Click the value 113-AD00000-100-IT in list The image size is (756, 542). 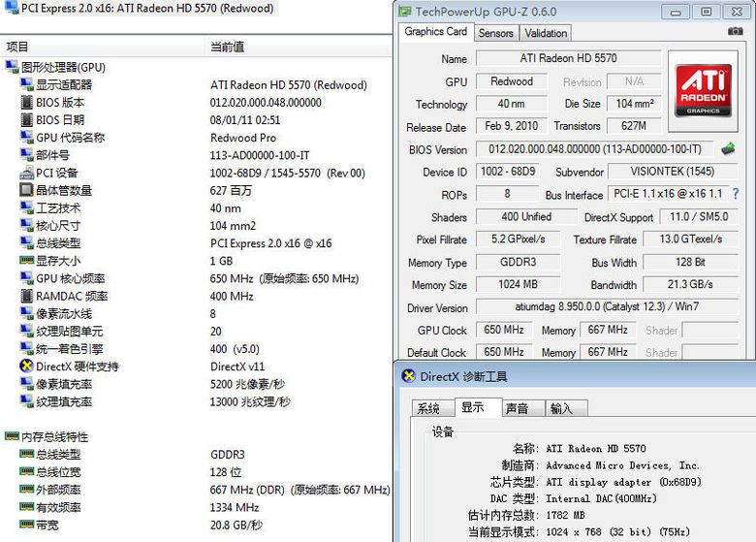tap(260, 155)
